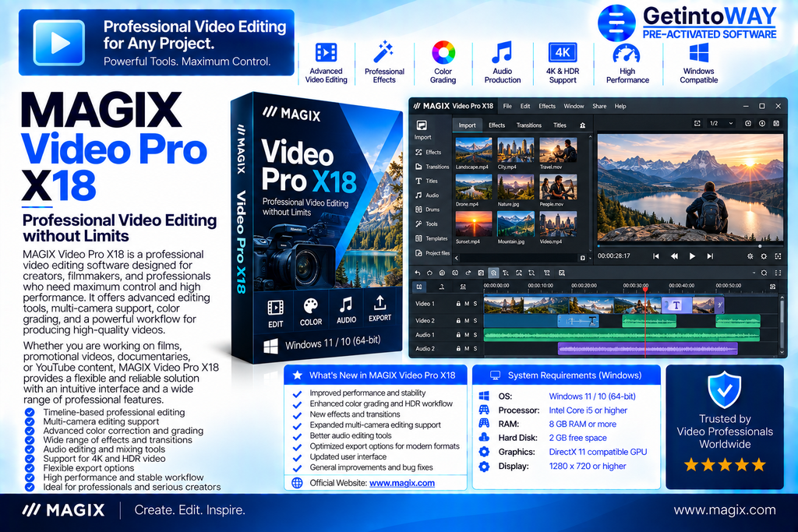Select the Landscape.mp4 thumbnail

point(473,150)
